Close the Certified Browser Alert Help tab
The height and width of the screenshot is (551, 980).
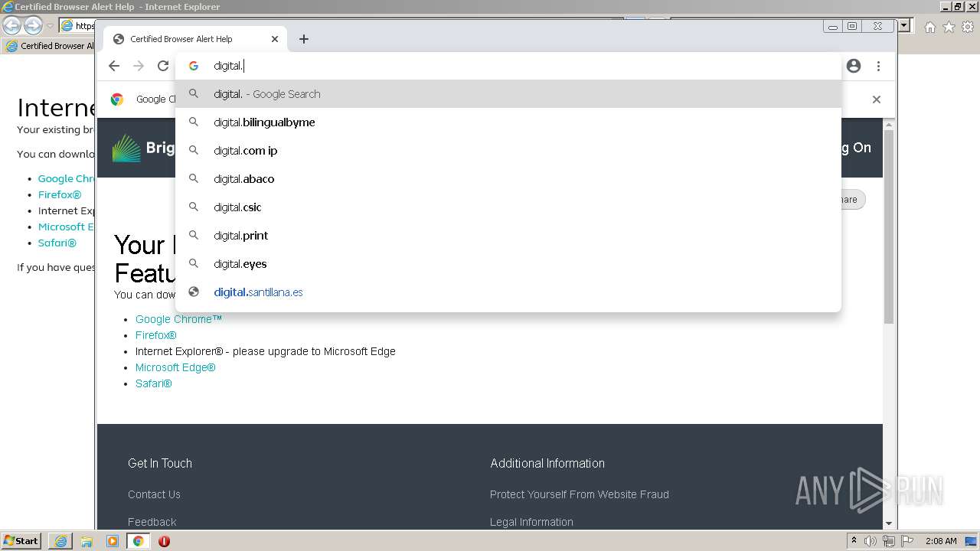(275, 39)
